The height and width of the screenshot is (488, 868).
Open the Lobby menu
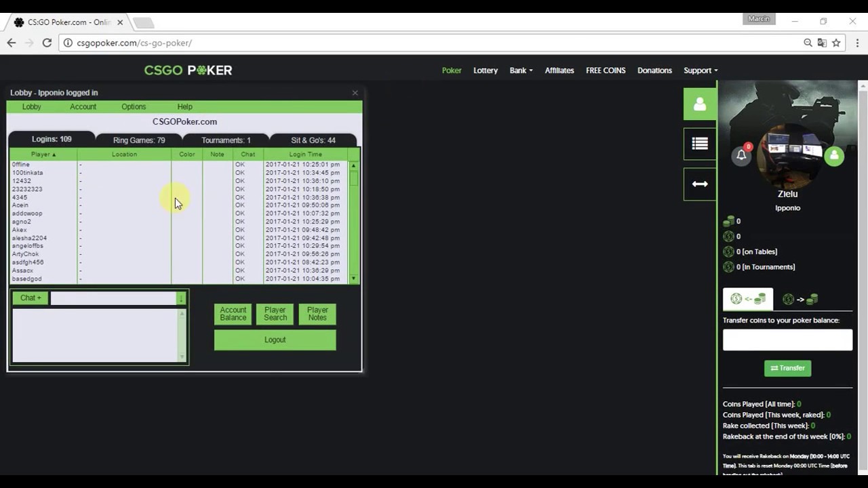[31, 107]
